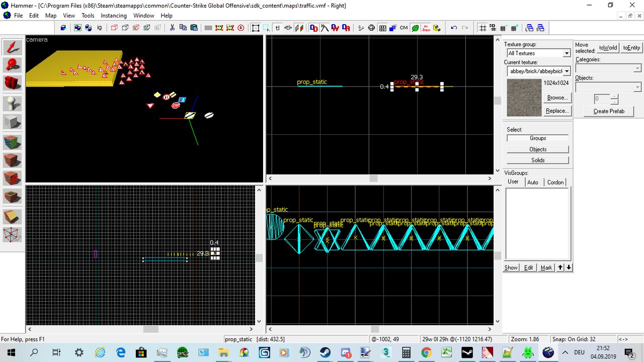Select the Block creation tool
Screen dimensions: 644x362
14,122
